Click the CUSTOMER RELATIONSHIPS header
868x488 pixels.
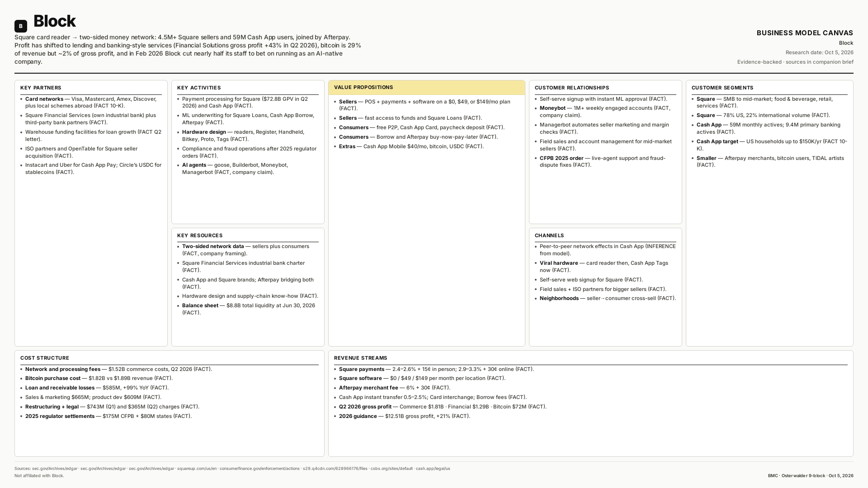[x=572, y=88]
